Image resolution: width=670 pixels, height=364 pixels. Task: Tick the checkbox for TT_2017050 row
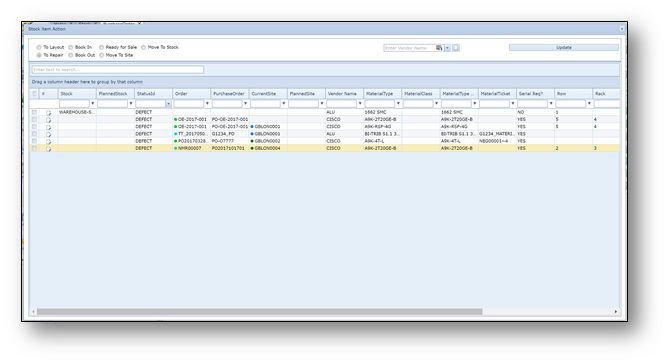pyautogui.click(x=34, y=134)
